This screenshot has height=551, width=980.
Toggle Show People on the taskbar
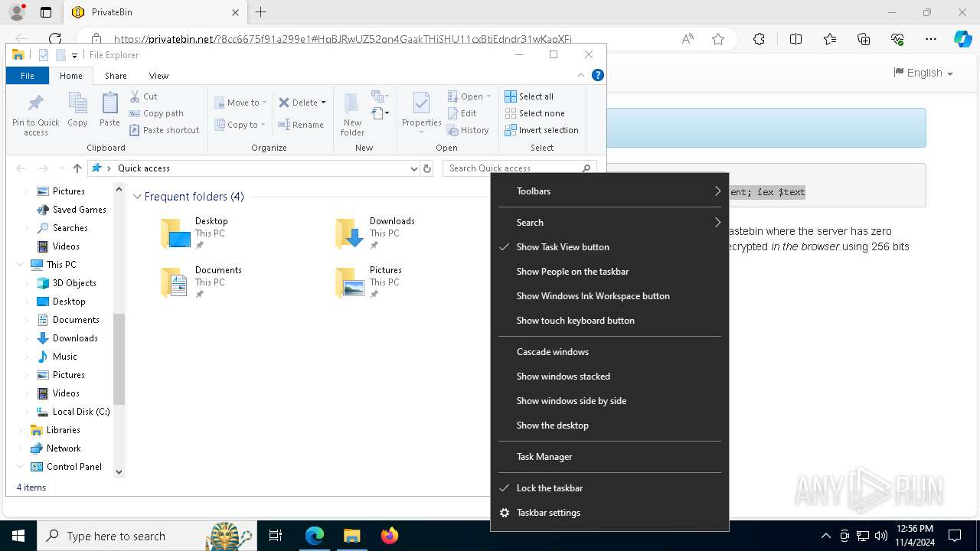pos(609,272)
